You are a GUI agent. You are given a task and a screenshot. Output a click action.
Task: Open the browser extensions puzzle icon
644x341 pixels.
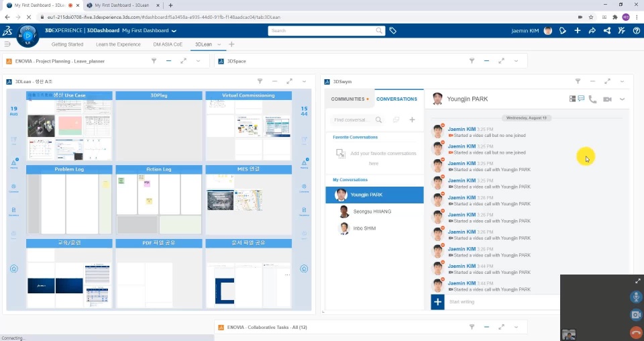tap(615, 17)
